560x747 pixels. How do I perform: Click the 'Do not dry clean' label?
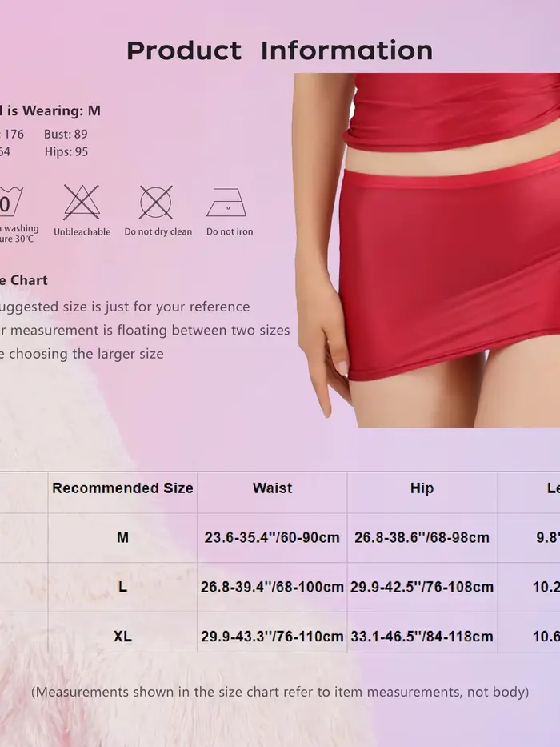pyautogui.click(x=158, y=231)
